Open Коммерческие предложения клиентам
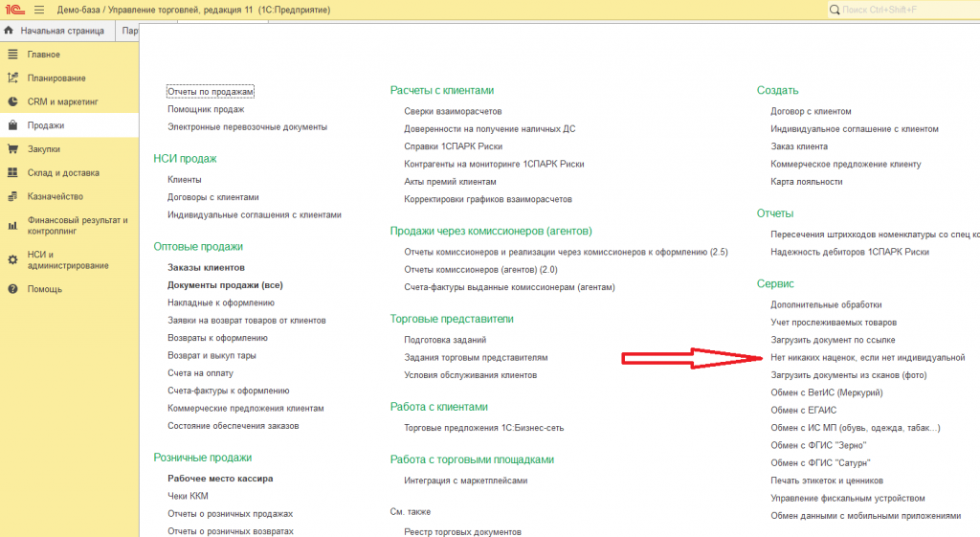 [x=246, y=408]
